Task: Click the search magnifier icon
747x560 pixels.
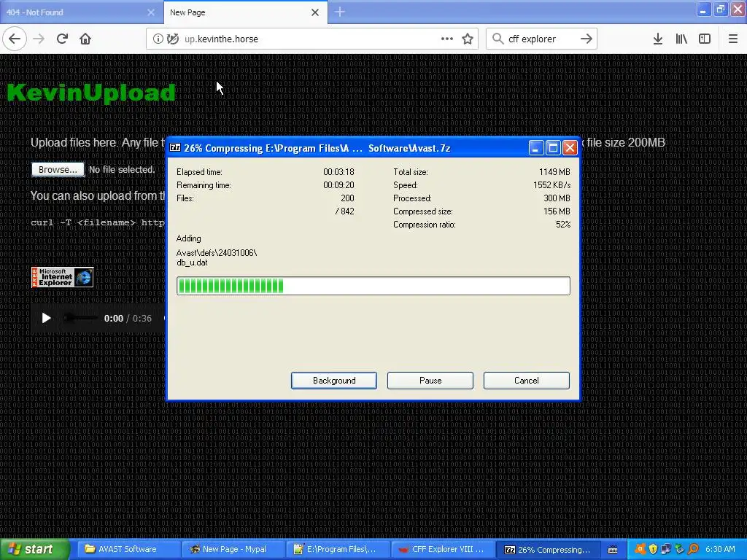Action: coord(498,39)
